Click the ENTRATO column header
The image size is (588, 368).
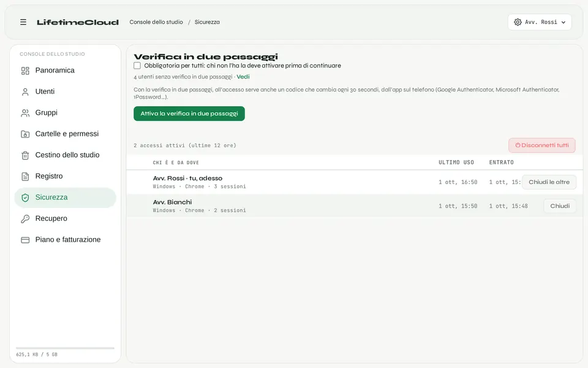coord(502,163)
